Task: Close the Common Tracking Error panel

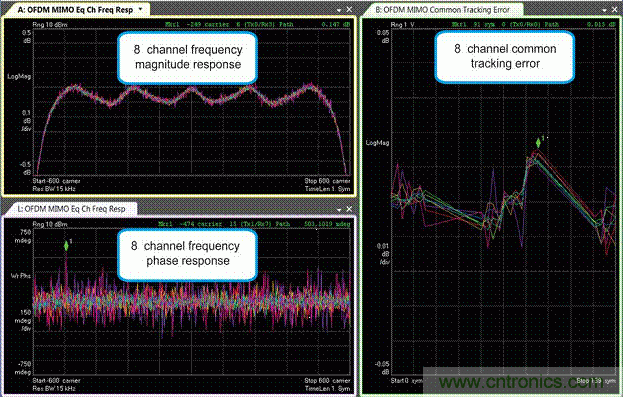Action: click(x=616, y=9)
